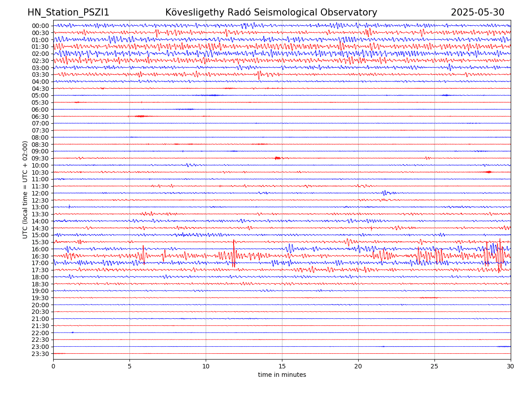This screenshot has height=399, width=532.
Task: Click the 09:30 row time label
Action: point(40,158)
